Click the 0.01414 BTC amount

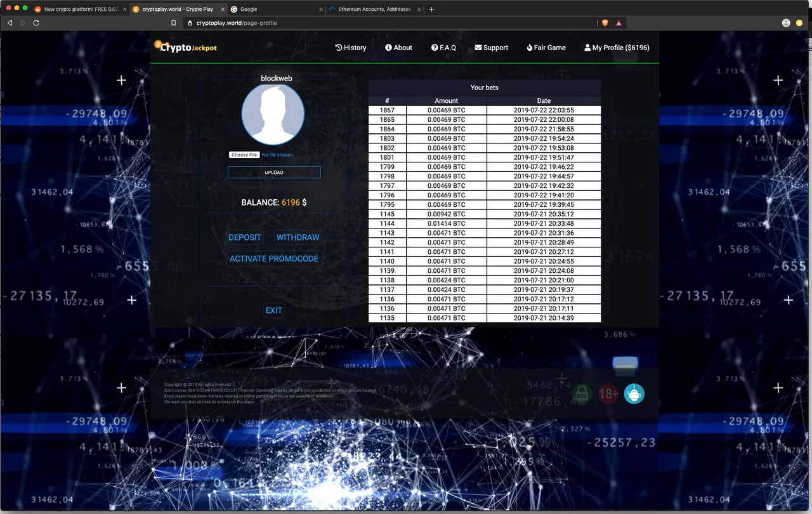(x=447, y=223)
